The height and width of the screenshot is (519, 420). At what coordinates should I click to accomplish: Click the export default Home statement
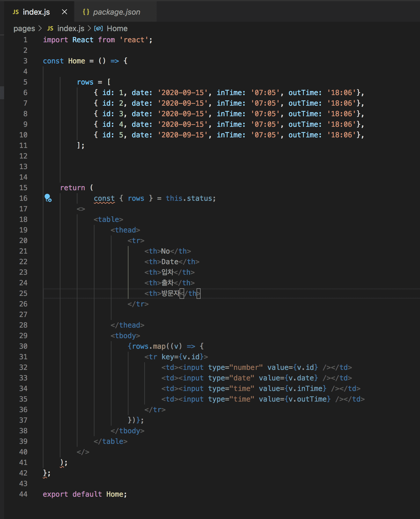[85, 494]
